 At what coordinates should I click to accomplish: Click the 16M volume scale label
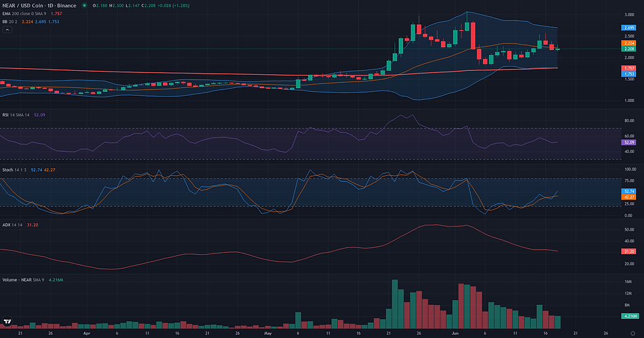pos(628,282)
